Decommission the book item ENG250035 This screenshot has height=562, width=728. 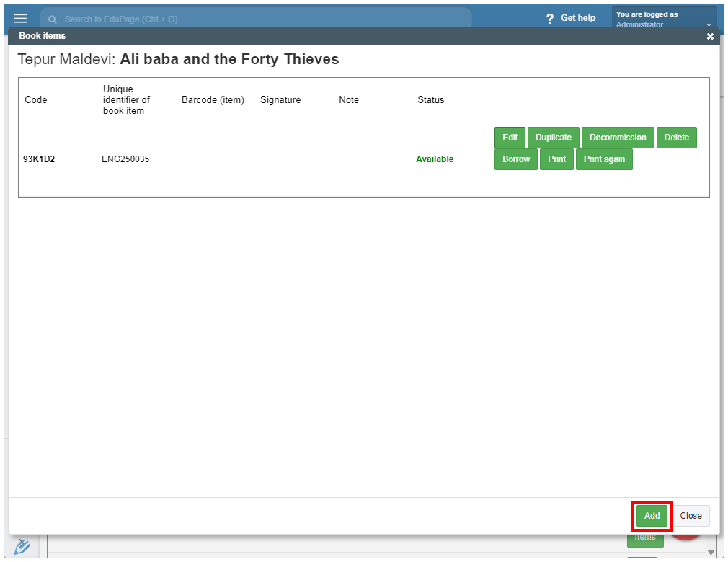click(x=618, y=138)
